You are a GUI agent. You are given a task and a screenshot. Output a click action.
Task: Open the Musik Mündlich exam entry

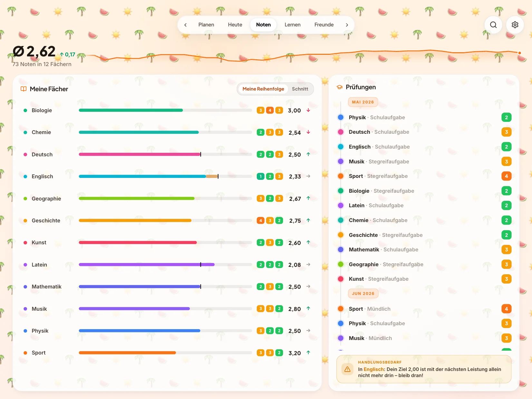(x=424, y=338)
